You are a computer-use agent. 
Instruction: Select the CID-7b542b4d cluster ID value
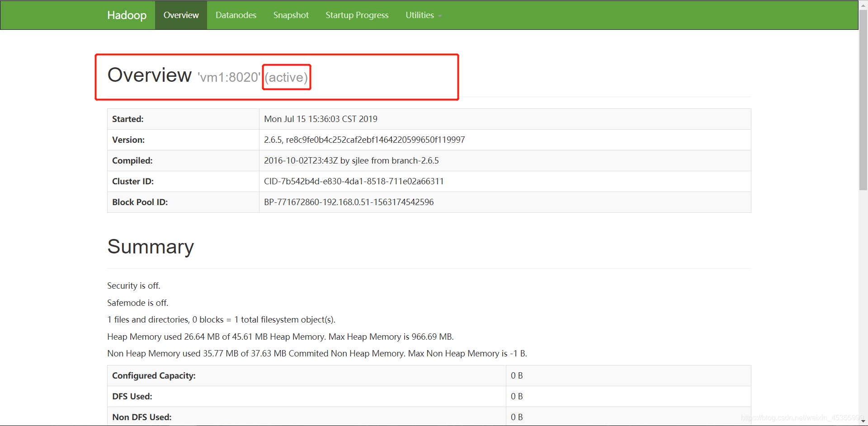tap(354, 181)
